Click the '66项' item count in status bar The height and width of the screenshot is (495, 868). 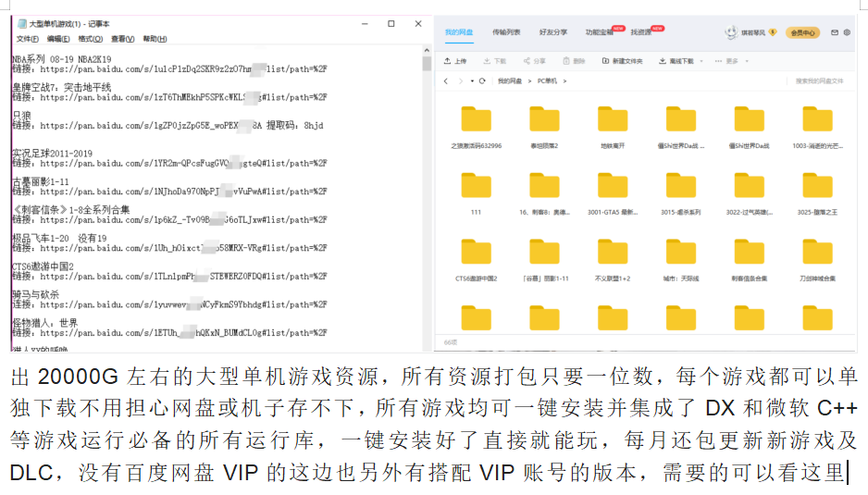pos(451,342)
